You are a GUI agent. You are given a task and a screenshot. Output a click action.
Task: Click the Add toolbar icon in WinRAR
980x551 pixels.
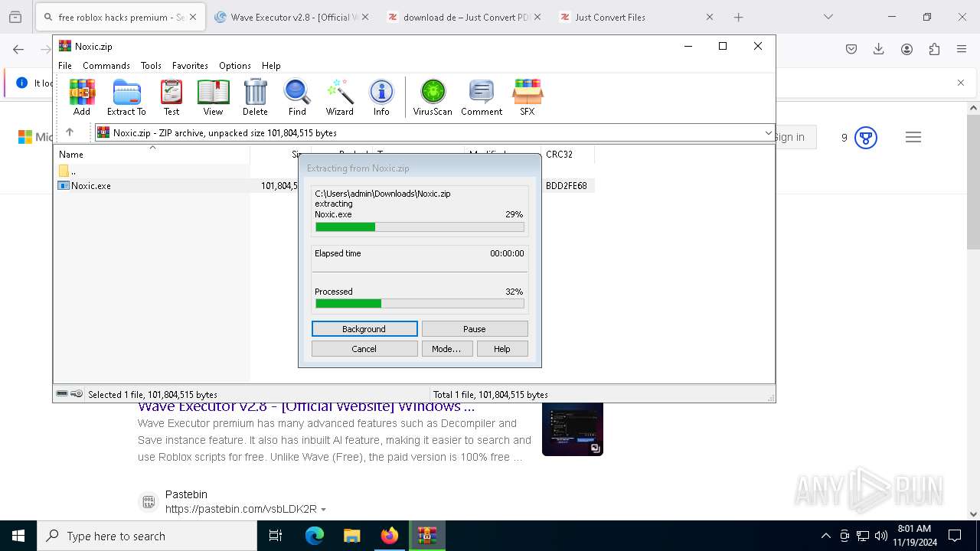[x=82, y=97]
